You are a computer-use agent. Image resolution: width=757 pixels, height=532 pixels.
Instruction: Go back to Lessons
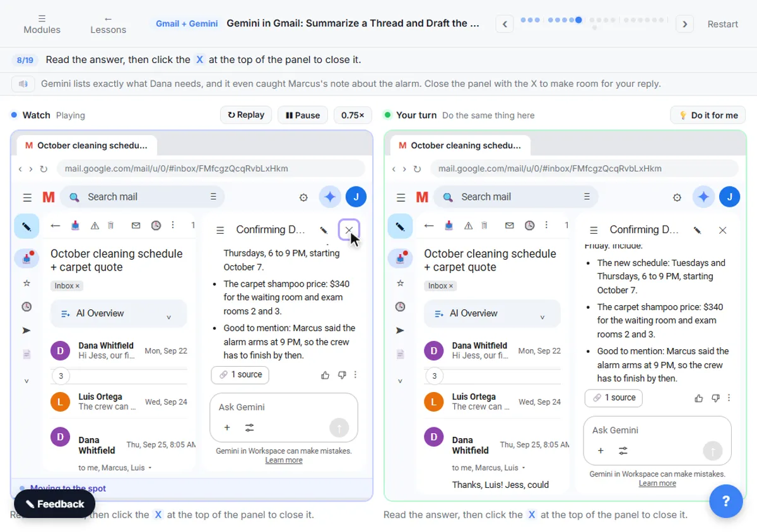[x=108, y=24]
